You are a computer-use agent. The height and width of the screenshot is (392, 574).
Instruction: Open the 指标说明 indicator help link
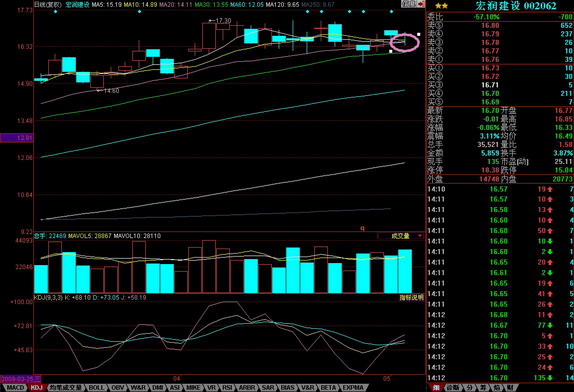click(411, 298)
